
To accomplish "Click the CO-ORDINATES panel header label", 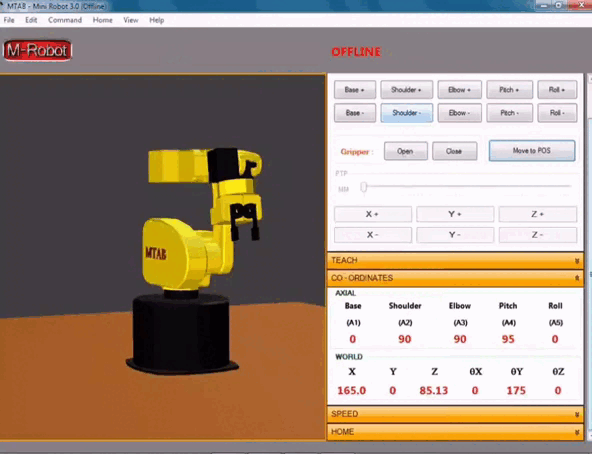I will [x=362, y=278].
